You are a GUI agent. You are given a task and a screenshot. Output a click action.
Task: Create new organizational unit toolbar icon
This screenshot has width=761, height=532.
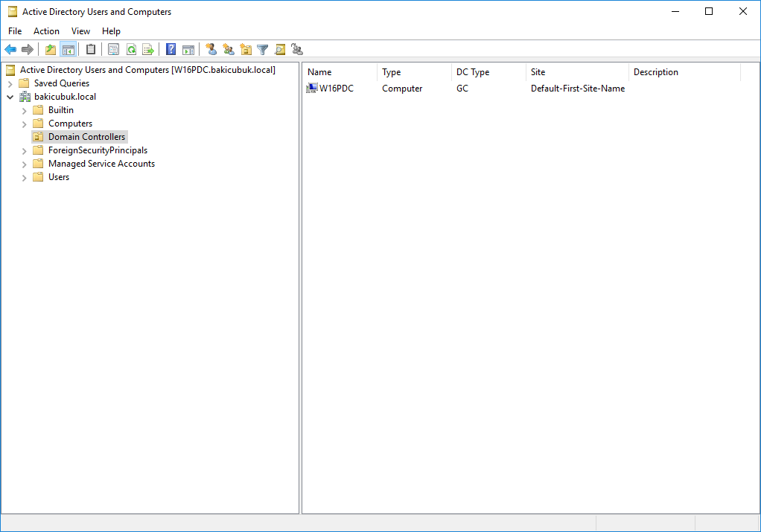(246, 49)
